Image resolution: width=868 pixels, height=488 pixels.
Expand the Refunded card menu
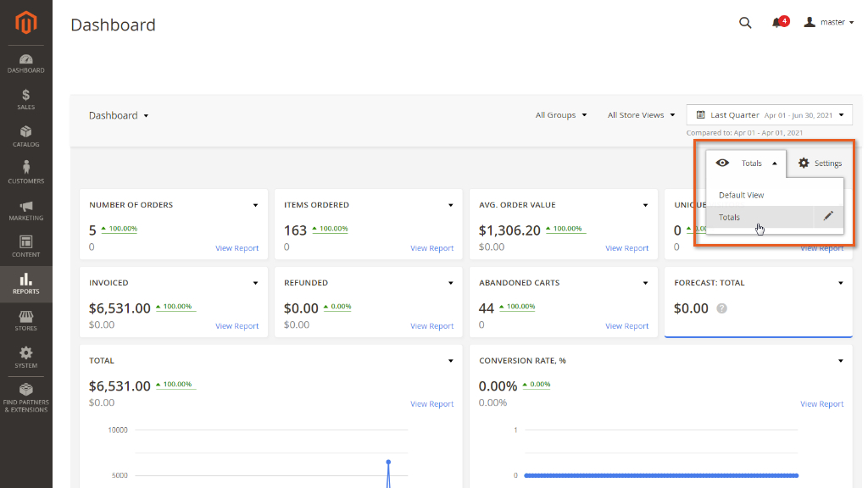[451, 283]
